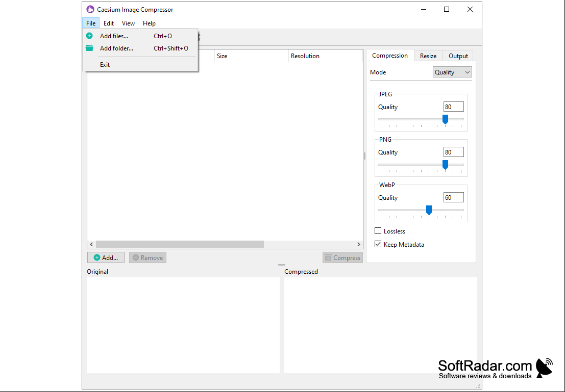Click the PNG quality value field
The image size is (565, 392).
tap(453, 152)
